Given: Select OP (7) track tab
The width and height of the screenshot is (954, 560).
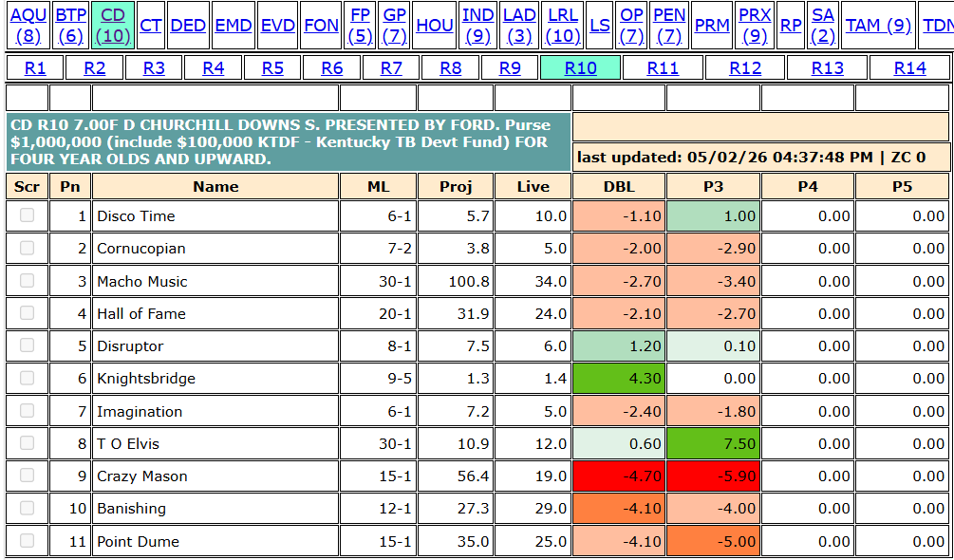Looking at the screenshot, I should (x=631, y=25).
